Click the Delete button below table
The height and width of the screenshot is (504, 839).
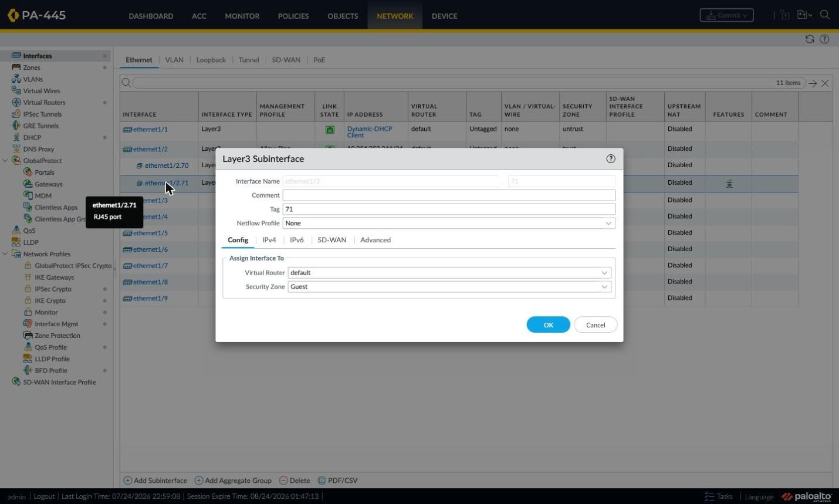pyautogui.click(x=295, y=481)
